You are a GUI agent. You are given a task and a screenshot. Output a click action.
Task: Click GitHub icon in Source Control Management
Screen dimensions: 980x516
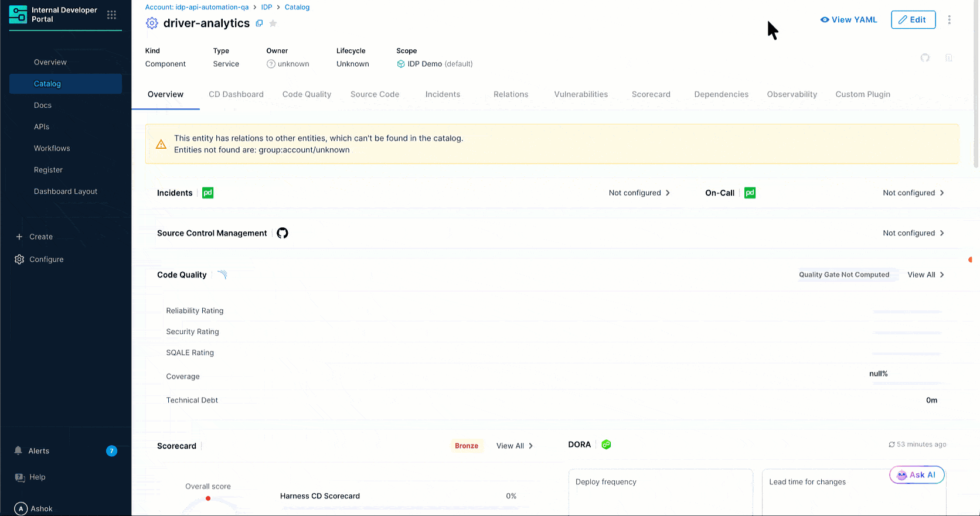[283, 233]
